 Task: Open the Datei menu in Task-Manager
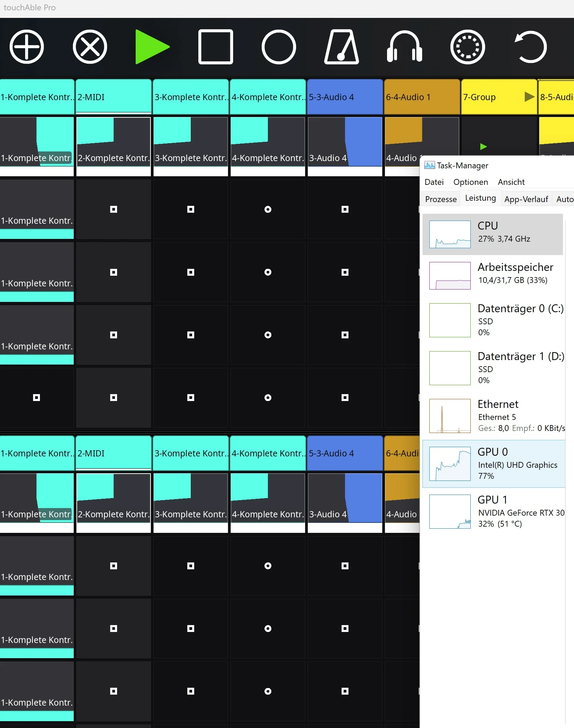pos(434,182)
